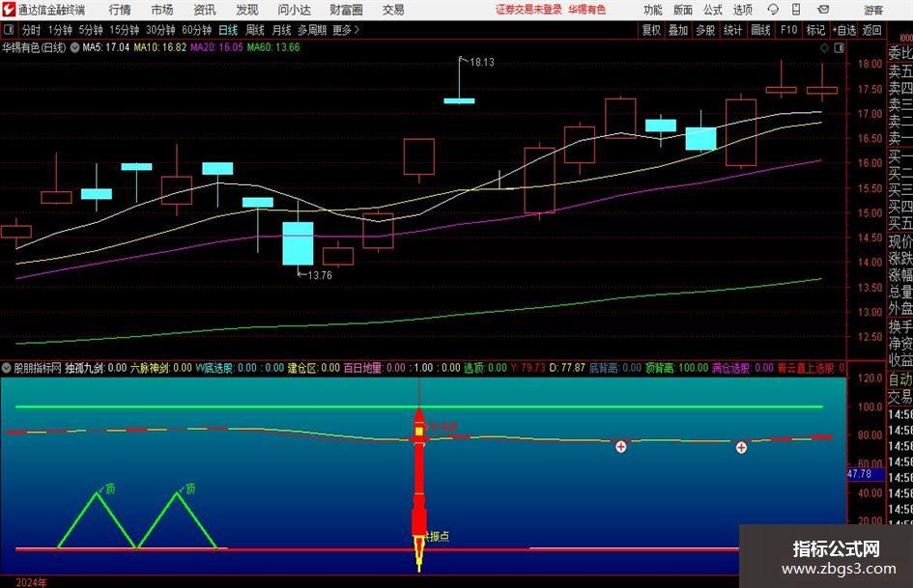Switch to the 分时 period tab
This screenshot has height=588, width=913.
pos(31,30)
